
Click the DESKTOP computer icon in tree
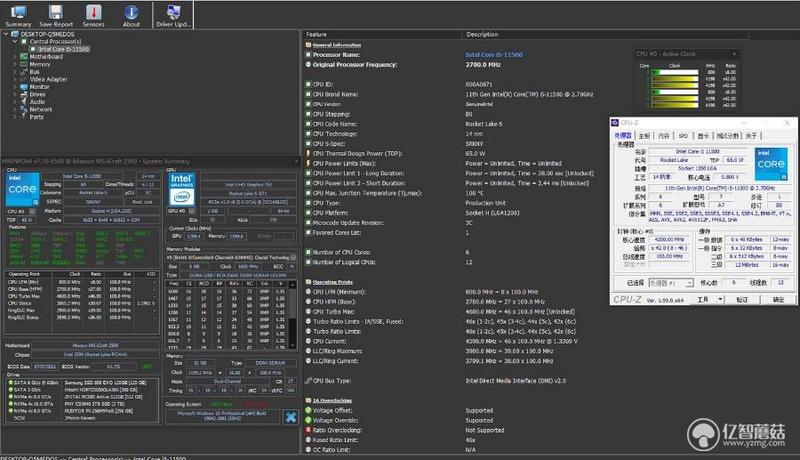(x=15, y=34)
